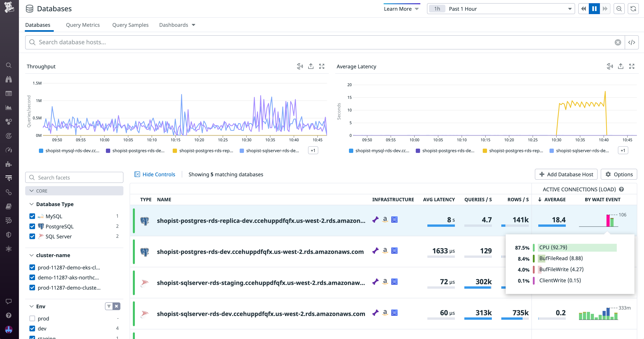Uncheck the MySQL database type filter
644x339 pixels.
[x=32, y=216]
